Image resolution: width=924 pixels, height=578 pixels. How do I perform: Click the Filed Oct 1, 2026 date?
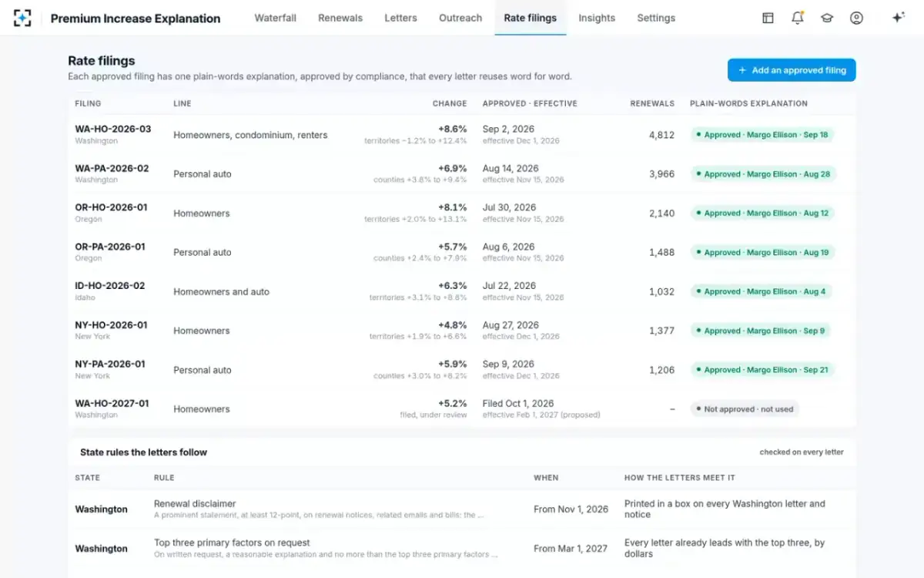pyautogui.click(x=518, y=403)
